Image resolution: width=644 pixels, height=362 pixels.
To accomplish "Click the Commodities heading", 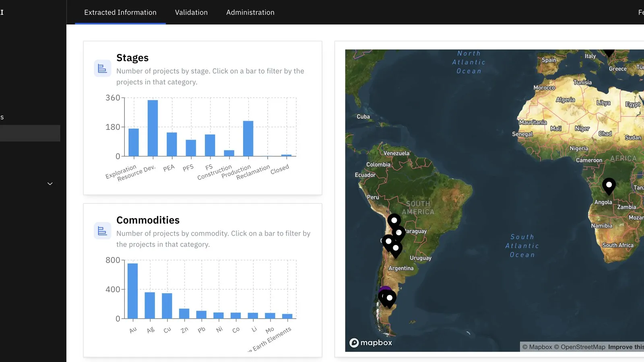I will click(x=148, y=220).
